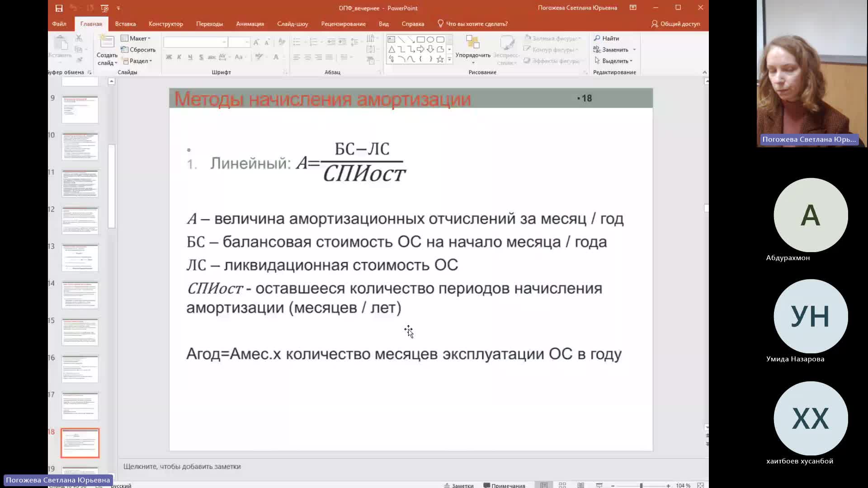Select the oval shape in gallery
Screen dimensions: 868x488
coord(430,39)
